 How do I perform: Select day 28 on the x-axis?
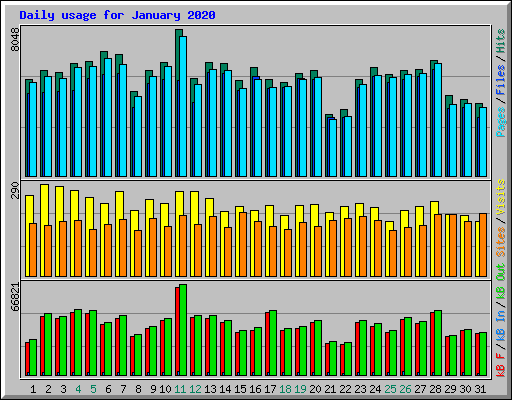pyautogui.click(x=435, y=389)
